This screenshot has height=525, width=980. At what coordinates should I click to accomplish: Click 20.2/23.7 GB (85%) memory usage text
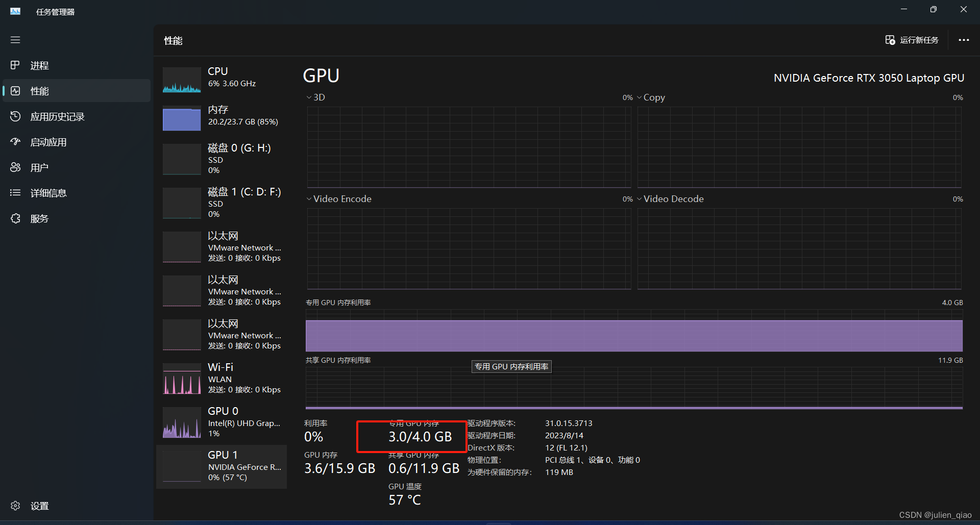click(x=243, y=122)
